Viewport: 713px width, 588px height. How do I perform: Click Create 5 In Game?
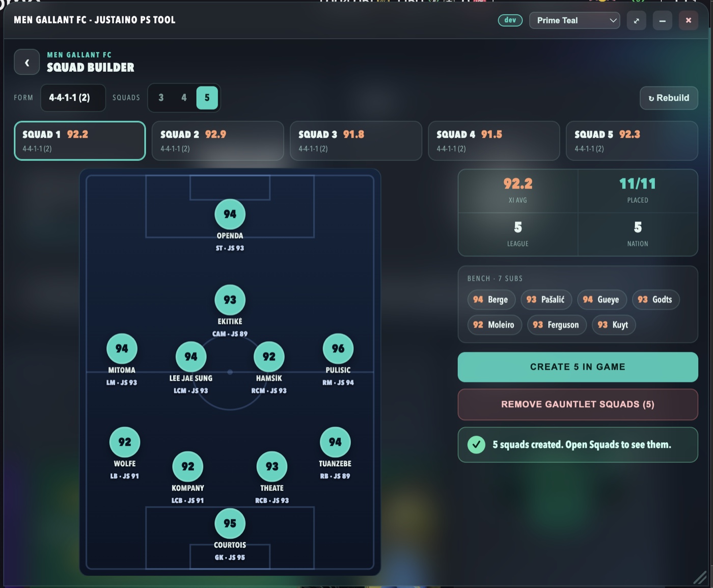click(x=578, y=367)
